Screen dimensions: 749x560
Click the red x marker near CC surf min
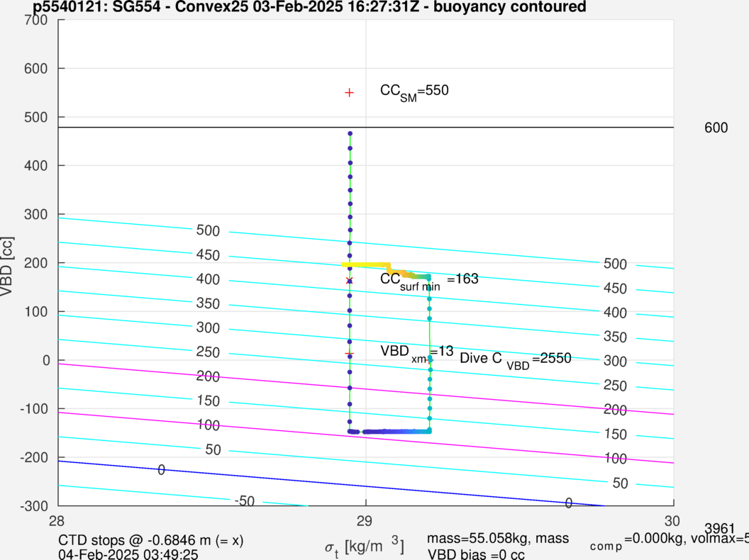pos(349,281)
